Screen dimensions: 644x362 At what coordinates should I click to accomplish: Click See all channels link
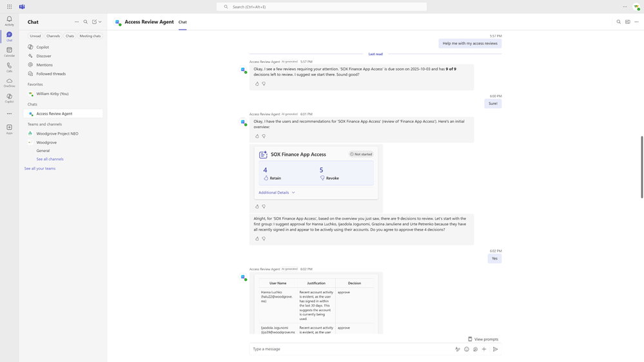[x=50, y=159]
